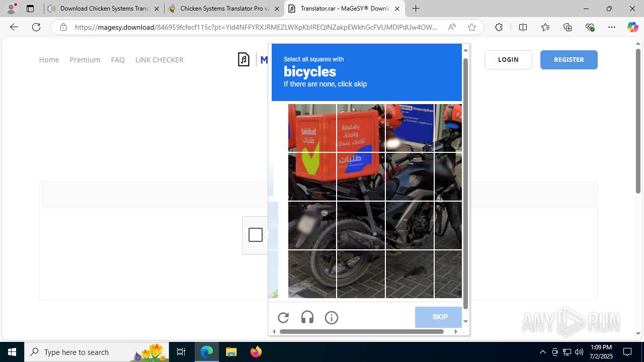View site information lock icon
This screenshot has width=644, height=362.
coord(63,27)
